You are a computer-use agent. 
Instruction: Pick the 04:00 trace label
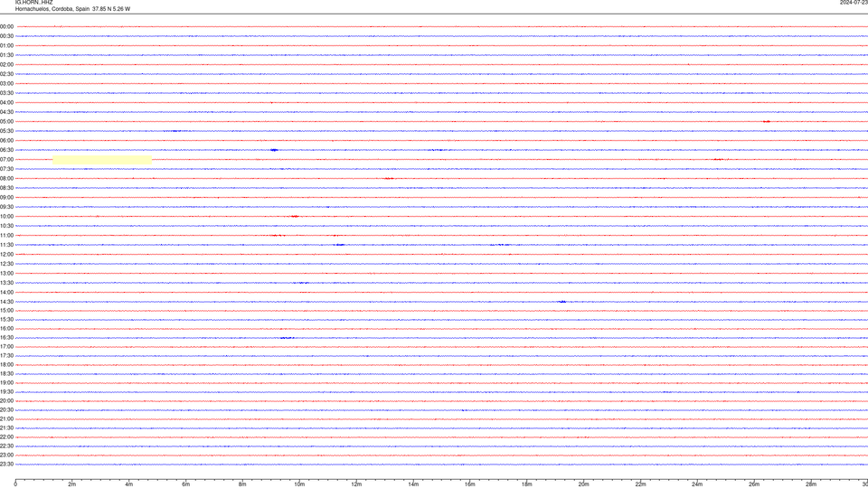6,102
